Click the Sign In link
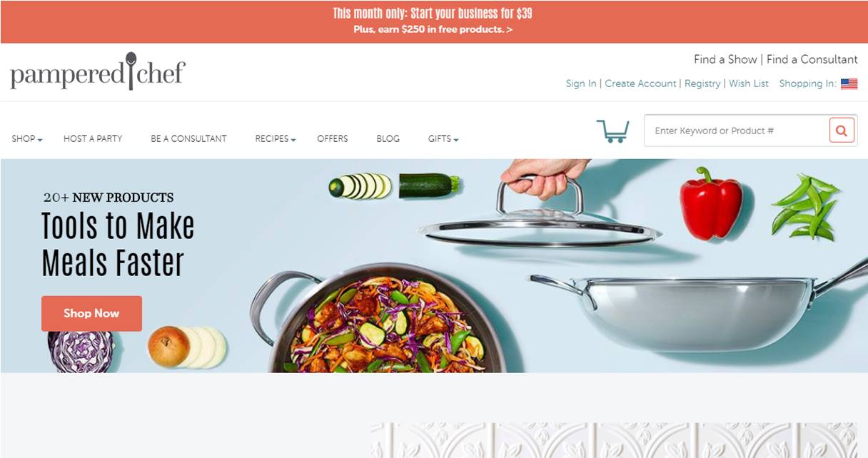The height and width of the screenshot is (458, 868). (581, 83)
